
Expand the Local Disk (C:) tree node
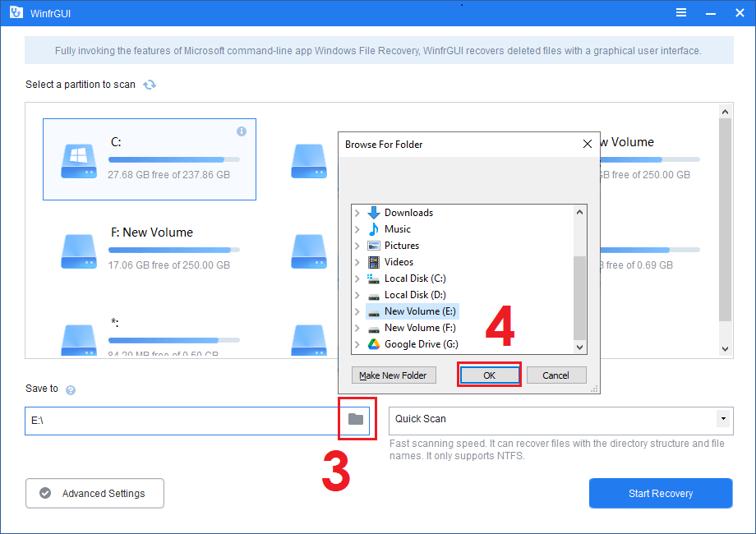pyautogui.click(x=355, y=279)
